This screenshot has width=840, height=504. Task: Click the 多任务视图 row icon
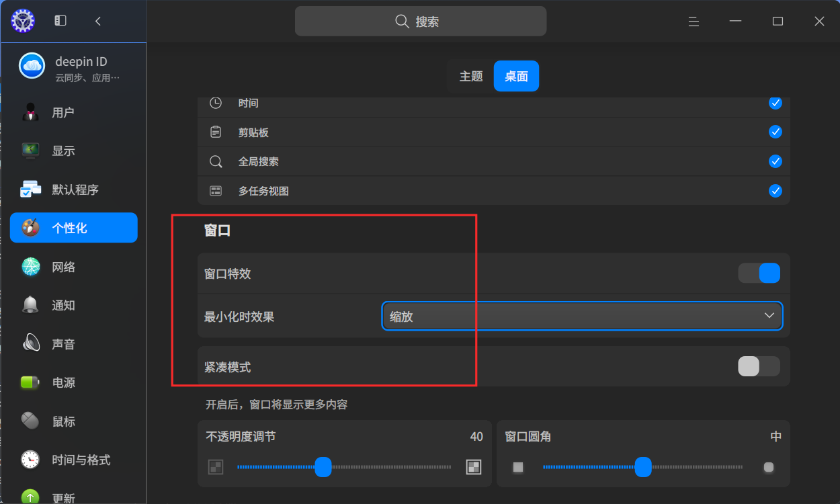pos(216,191)
